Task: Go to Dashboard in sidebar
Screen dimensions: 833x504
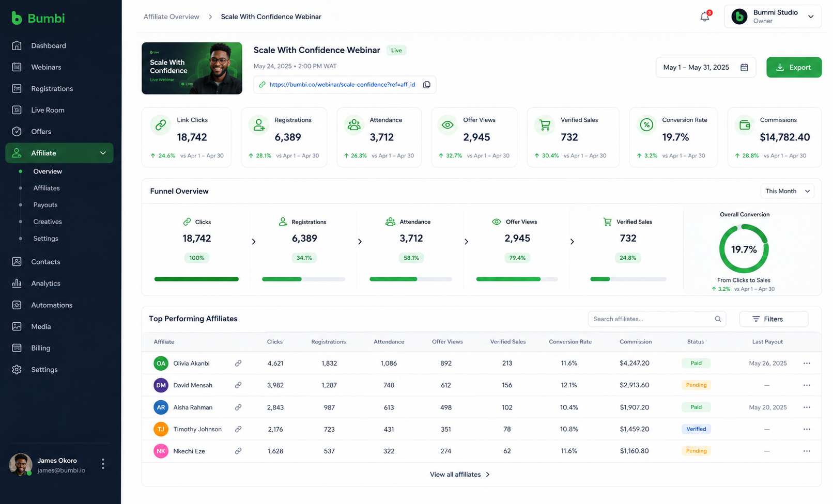Action: tap(49, 45)
